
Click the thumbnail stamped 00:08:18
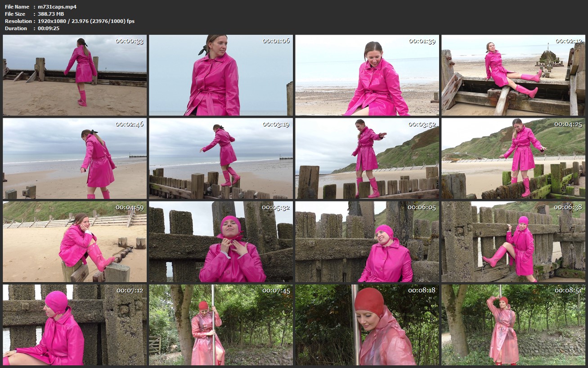(x=367, y=325)
